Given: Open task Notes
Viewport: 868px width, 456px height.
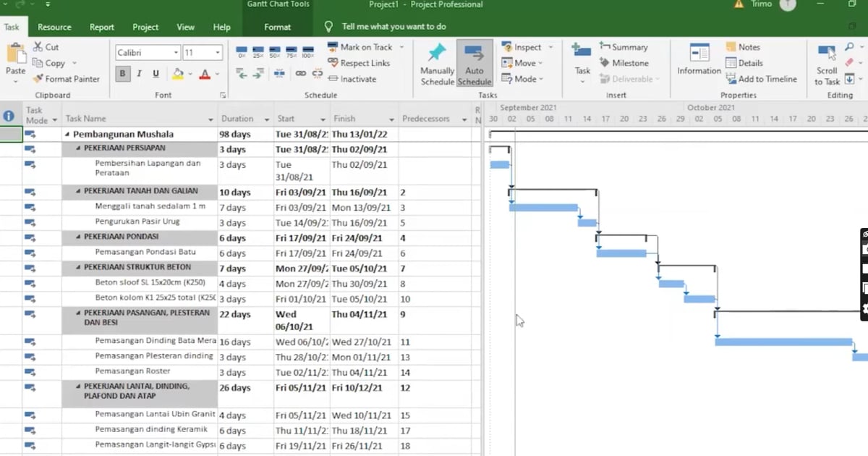Looking at the screenshot, I should pos(744,46).
